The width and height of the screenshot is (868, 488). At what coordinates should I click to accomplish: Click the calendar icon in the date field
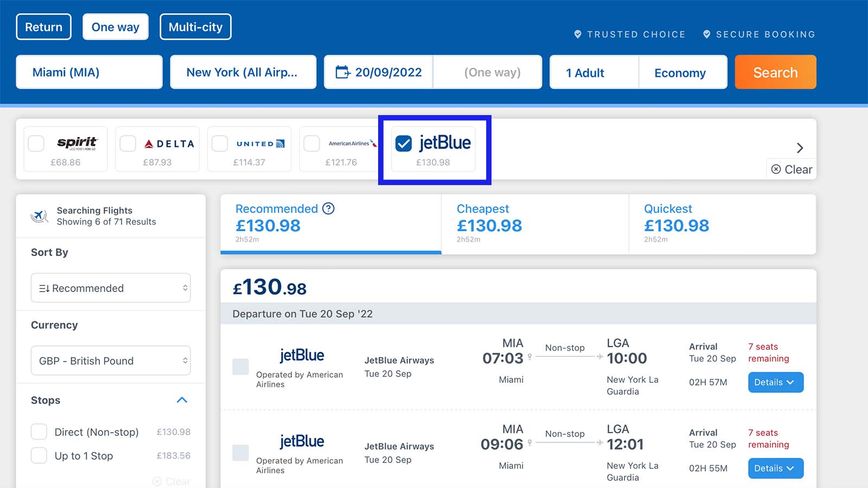point(343,72)
